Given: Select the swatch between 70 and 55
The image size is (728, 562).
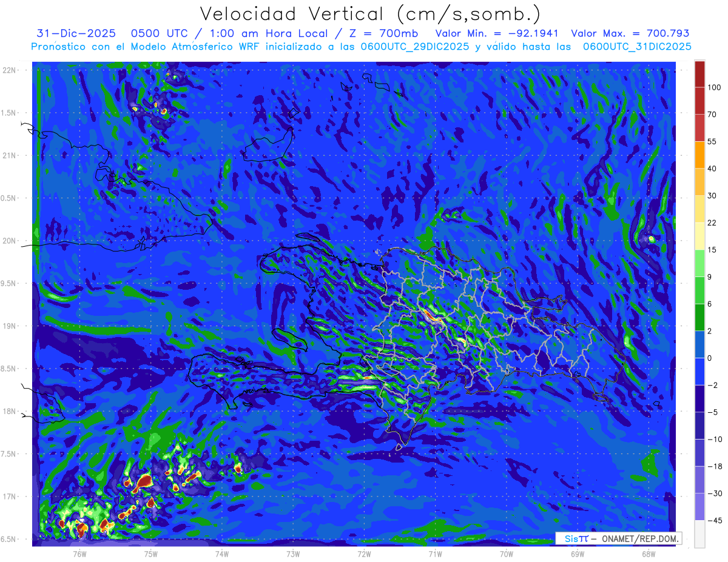Looking at the screenshot, I should [699, 127].
